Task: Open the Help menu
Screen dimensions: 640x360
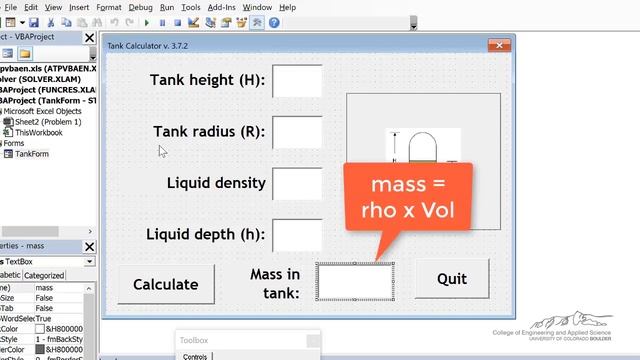Action: pos(287,7)
